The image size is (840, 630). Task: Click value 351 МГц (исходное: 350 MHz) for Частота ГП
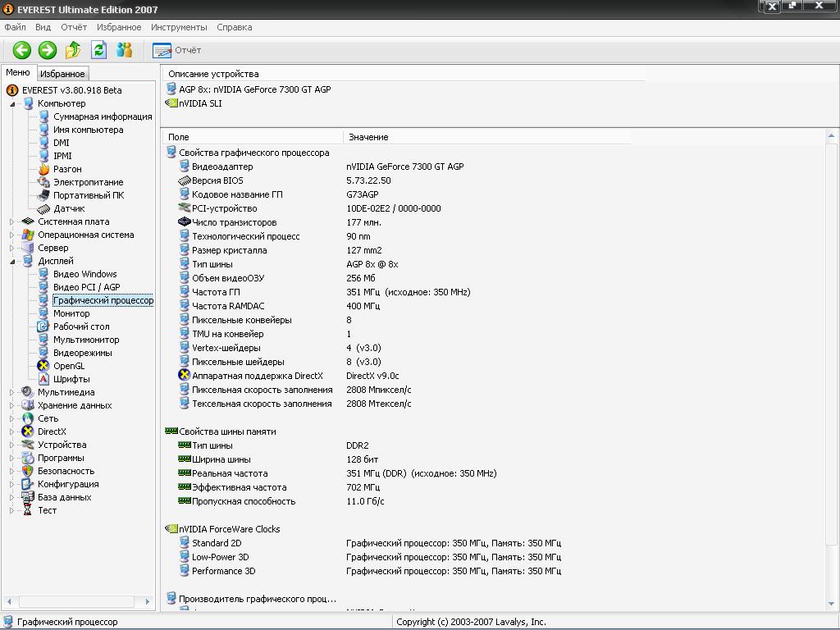point(409,292)
